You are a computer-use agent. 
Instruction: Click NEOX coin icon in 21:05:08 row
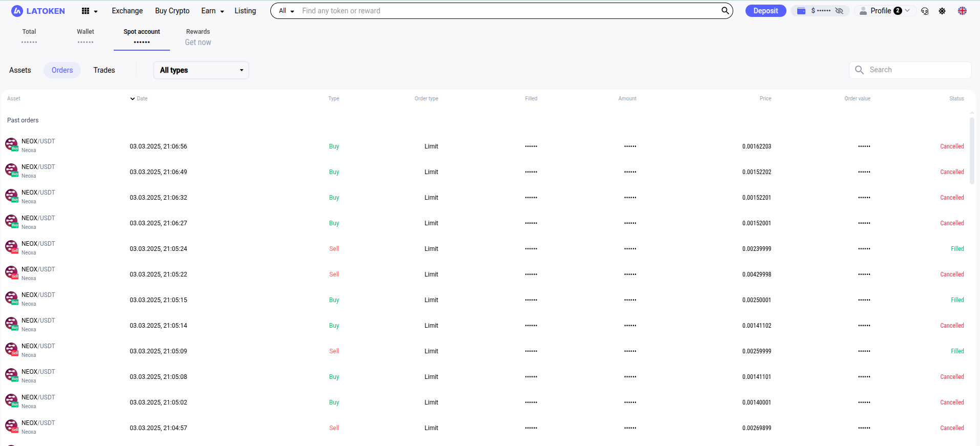11,375
